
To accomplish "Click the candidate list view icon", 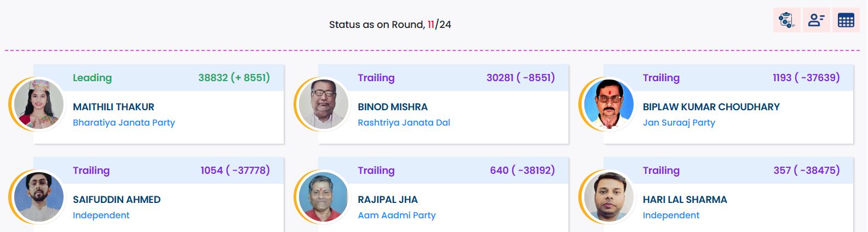I will point(816,21).
